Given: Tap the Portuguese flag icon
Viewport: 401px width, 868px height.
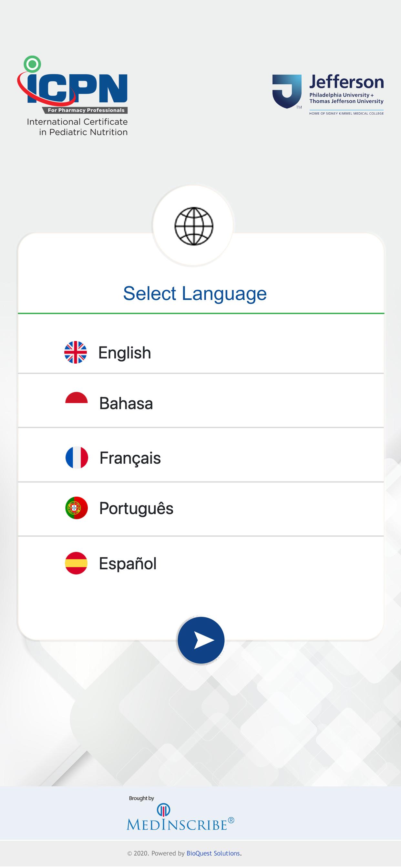Looking at the screenshot, I should [77, 507].
